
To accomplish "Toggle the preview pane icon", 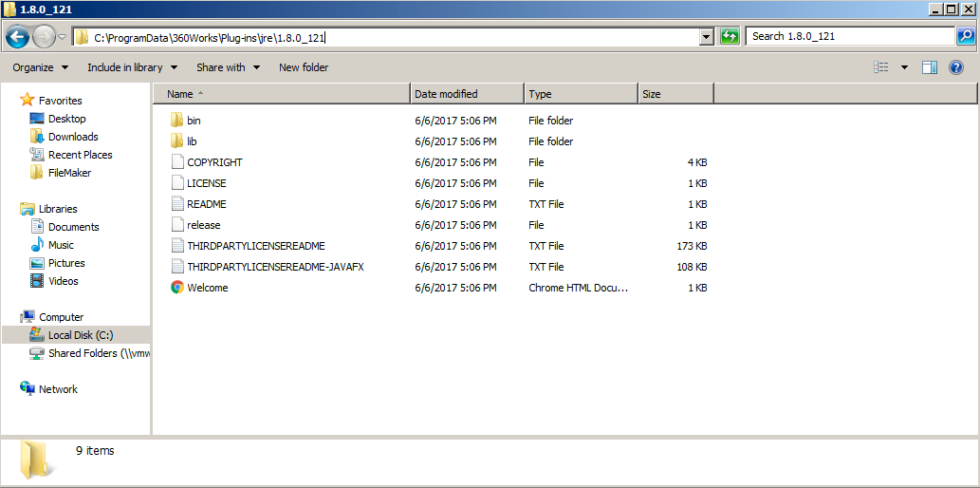I will (x=930, y=67).
